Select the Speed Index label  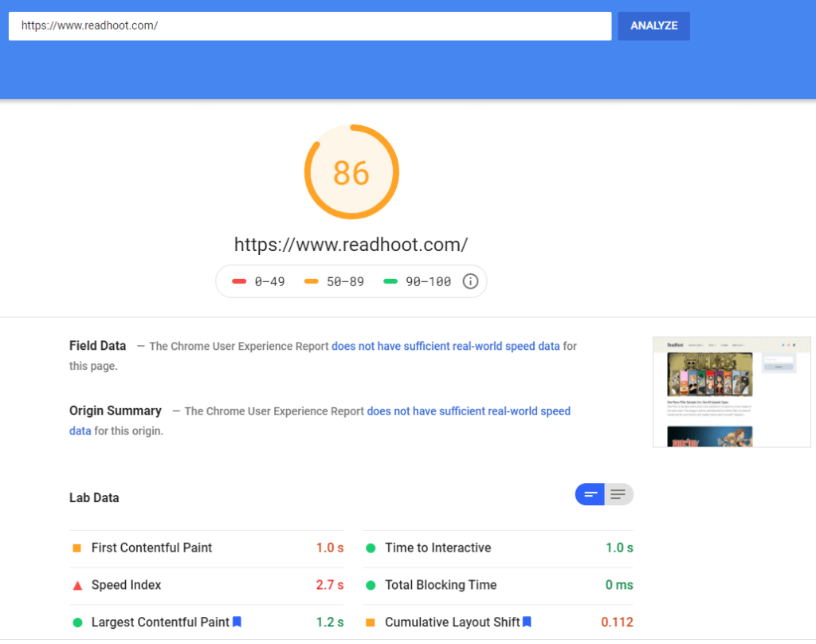click(x=126, y=585)
